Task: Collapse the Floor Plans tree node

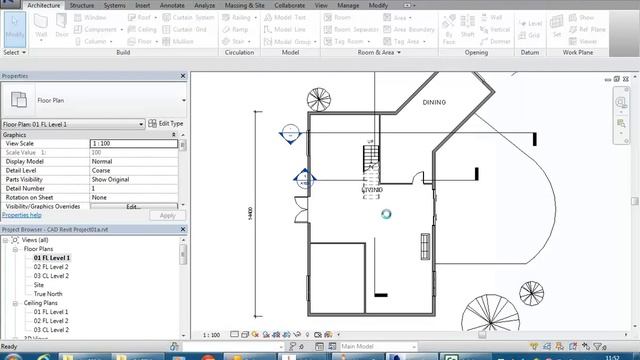Action: click(15, 249)
